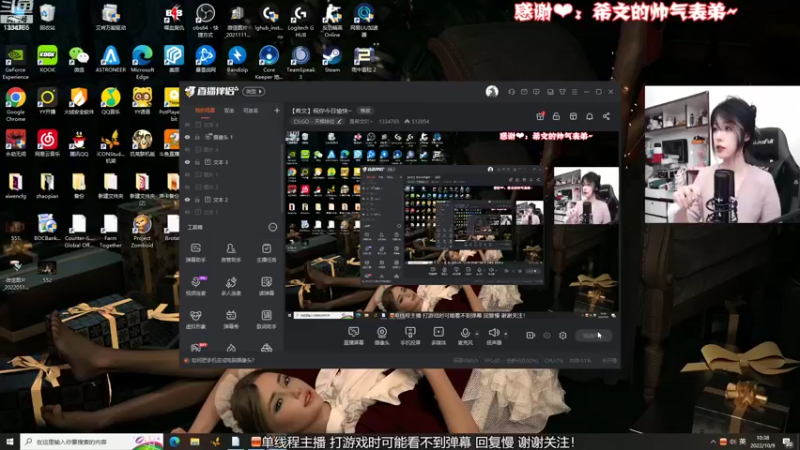Add a 多媒体 media source
The height and width of the screenshot is (450, 800).
click(438, 336)
